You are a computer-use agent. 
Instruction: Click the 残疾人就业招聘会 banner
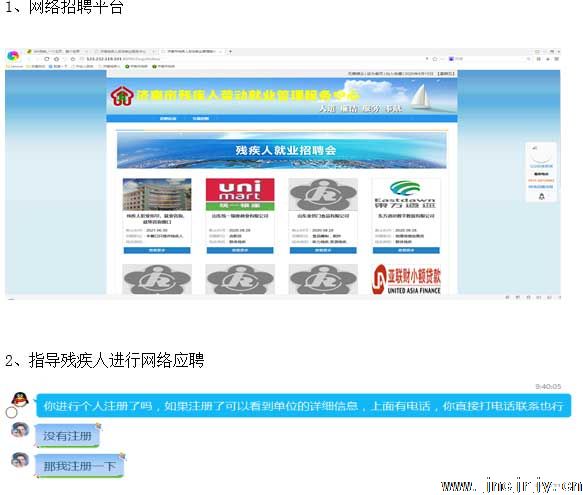click(x=282, y=150)
